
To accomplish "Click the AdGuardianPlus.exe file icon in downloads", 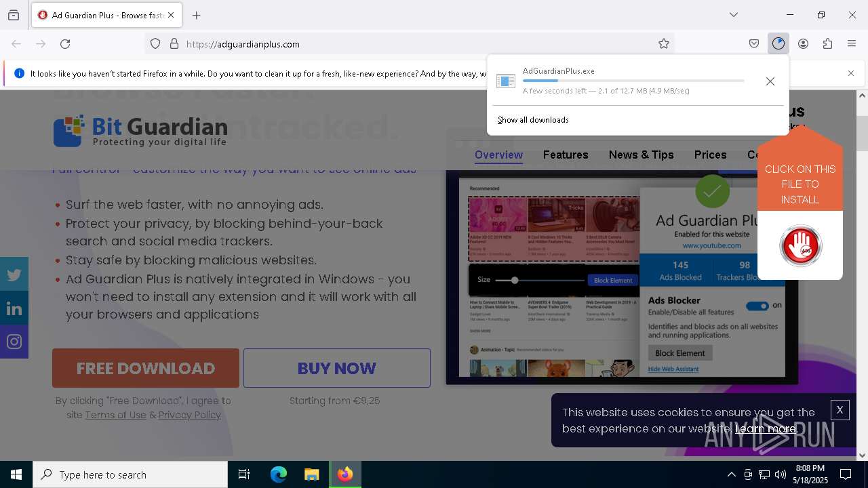I will 506,81.
